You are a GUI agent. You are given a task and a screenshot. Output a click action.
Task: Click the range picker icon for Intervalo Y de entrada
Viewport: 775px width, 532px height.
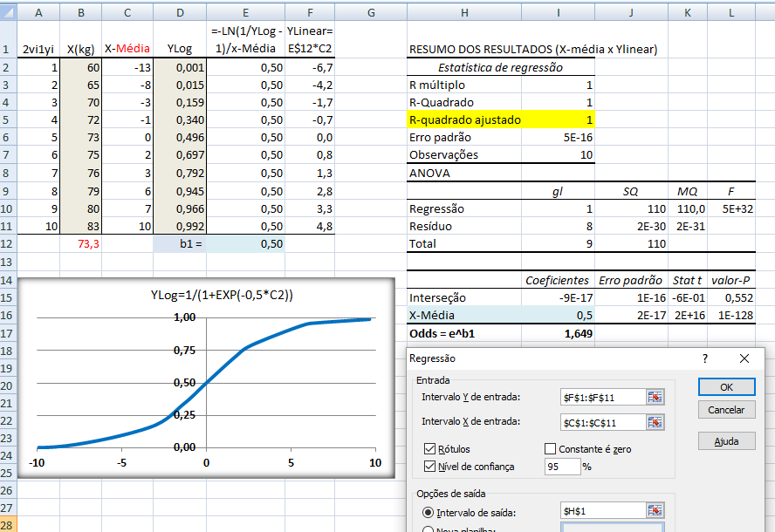(655, 397)
